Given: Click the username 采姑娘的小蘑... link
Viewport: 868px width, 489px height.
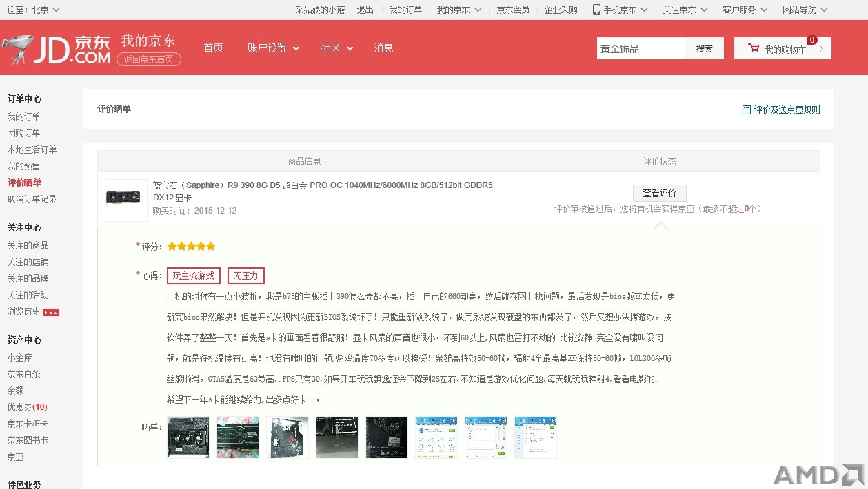Looking at the screenshot, I should coord(324,10).
